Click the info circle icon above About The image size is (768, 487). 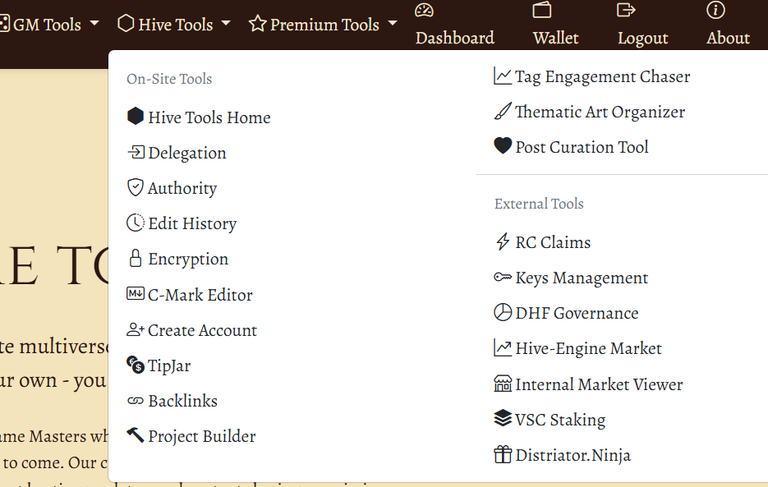tap(716, 10)
